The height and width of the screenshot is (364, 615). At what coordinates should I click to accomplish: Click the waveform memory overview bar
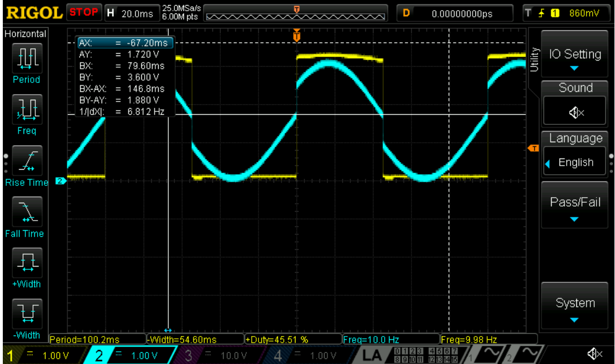pos(295,13)
